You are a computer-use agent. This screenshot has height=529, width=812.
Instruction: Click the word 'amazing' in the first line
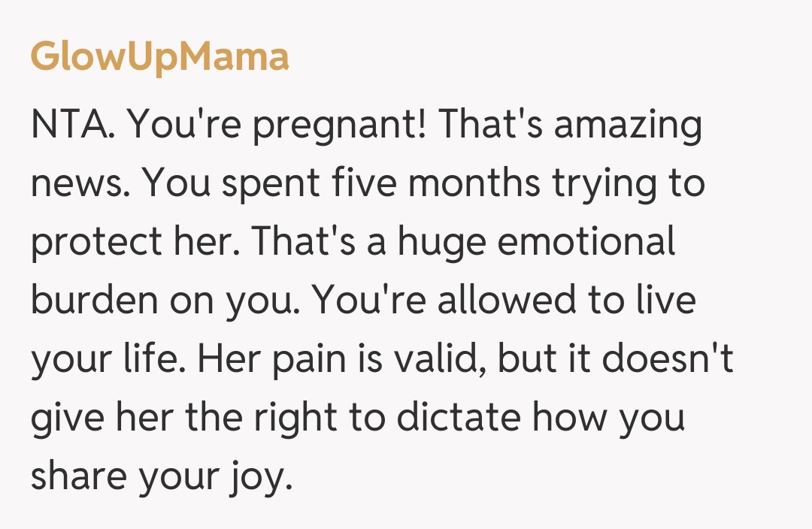click(x=628, y=127)
